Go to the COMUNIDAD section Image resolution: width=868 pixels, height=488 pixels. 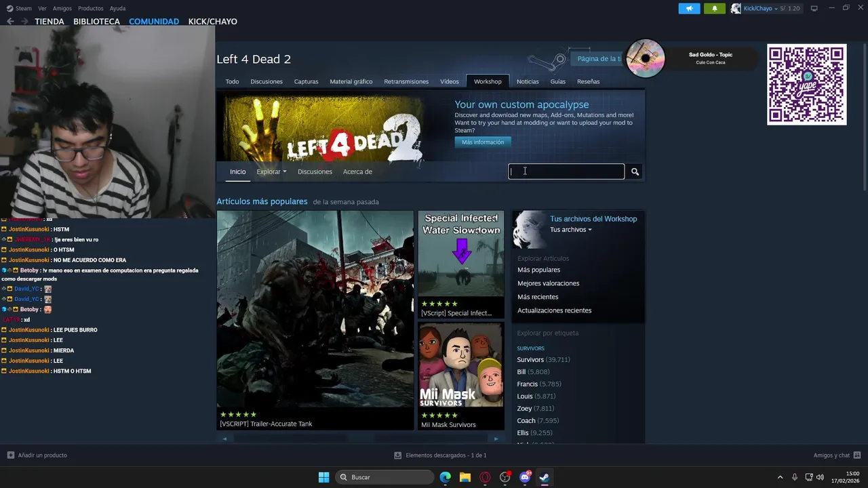pyautogui.click(x=154, y=22)
